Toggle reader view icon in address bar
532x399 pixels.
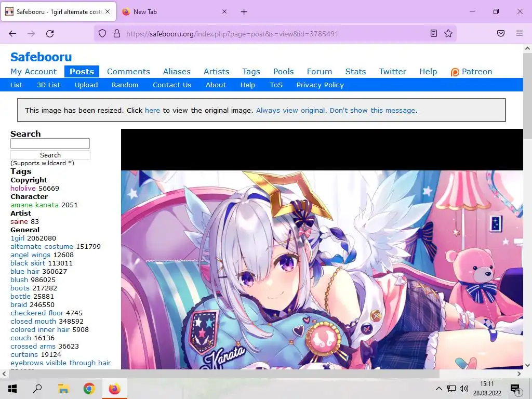coord(434,33)
